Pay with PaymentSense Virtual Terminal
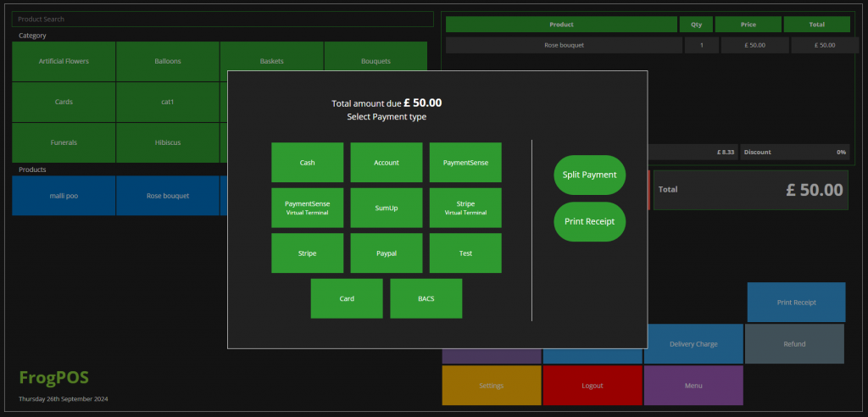 [307, 208]
